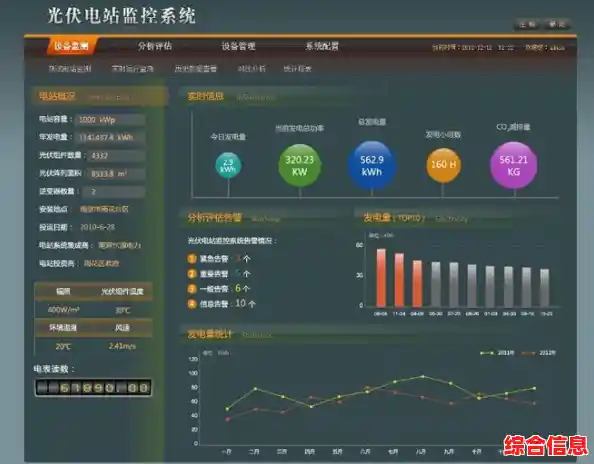The width and height of the screenshot is (594, 464).
Task: Click the third orange-red bar in TOP10 chart
Action: [417, 283]
